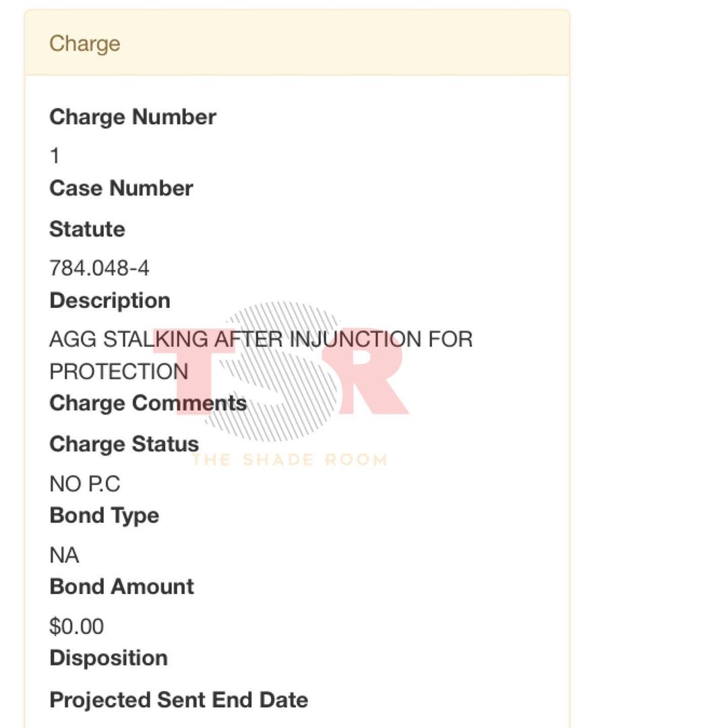Click the TSR watermark logo

(x=282, y=371)
